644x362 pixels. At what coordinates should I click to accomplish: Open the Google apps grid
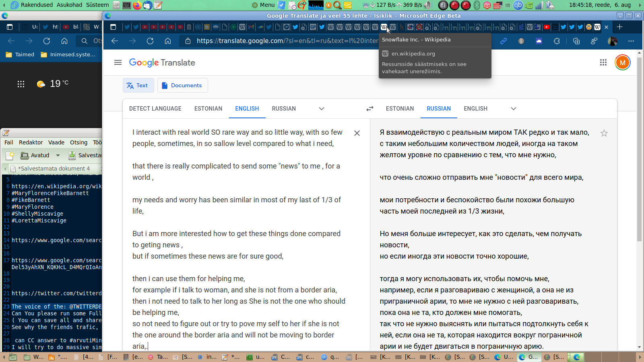point(603,62)
